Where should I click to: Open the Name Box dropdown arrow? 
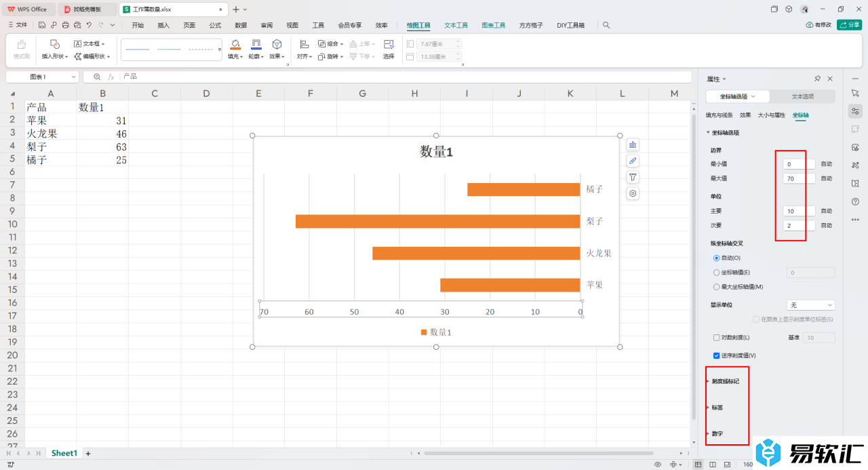(73, 77)
